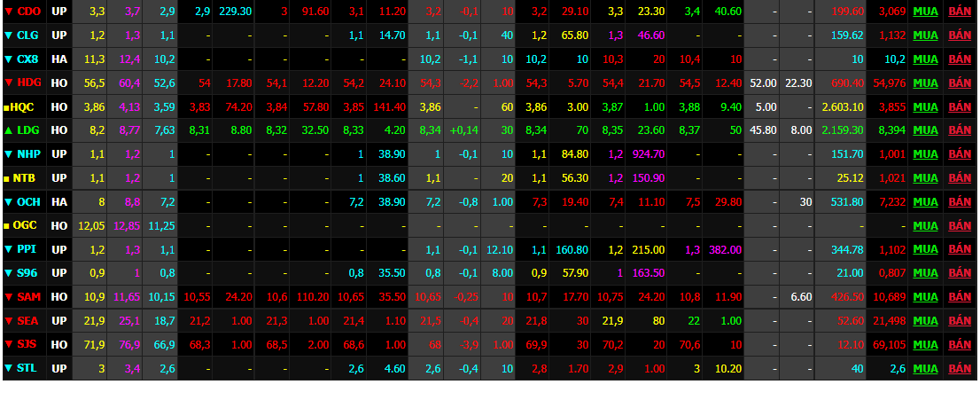980x408 pixels.
Task: Click SJS last value 69,105
Action: click(x=888, y=344)
